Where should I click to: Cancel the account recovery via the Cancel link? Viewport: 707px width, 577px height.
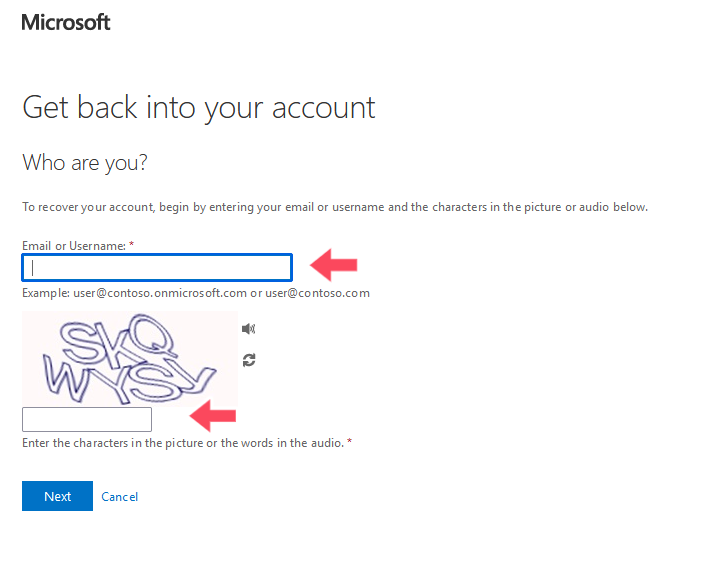pos(119,497)
